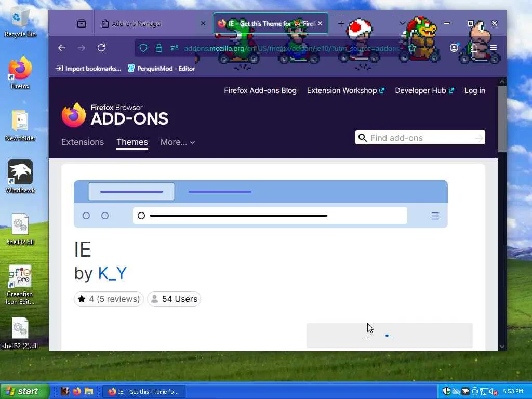The height and width of the screenshot is (399, 532).
Task: Click the Windhawk eagle tray icon
Action: [465, 391]
